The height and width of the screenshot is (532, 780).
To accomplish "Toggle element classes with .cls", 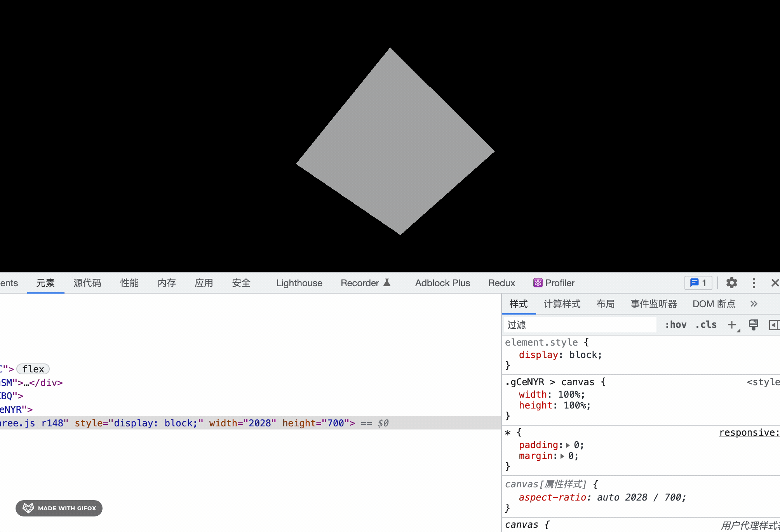I will pyautogui.click(x=706, y=325).
